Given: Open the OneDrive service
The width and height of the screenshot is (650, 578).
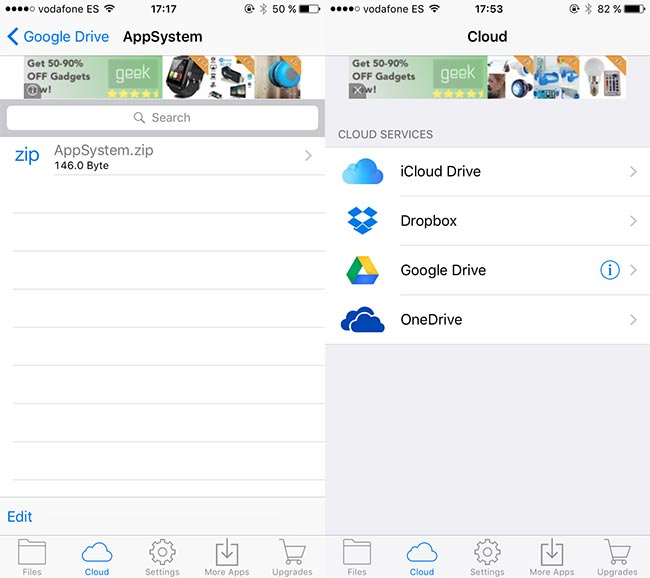Looking at the screenshot, I should 488,320.
